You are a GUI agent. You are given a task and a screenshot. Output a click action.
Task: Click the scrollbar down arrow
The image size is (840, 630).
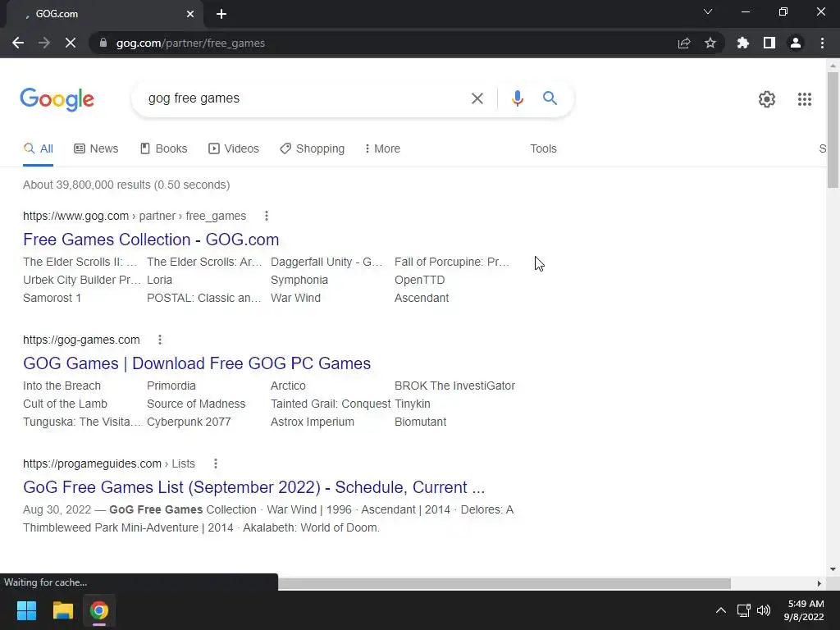click(833, 569)
